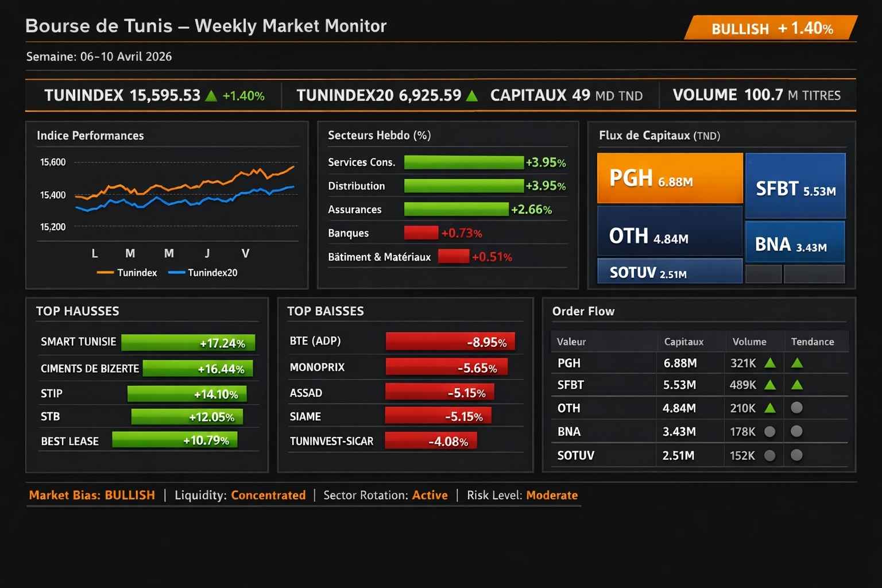Click the Services Cons. +3.95% sector bar
Image resolution: width=882 pixels, height=588 pixels.
coord(464,163)
